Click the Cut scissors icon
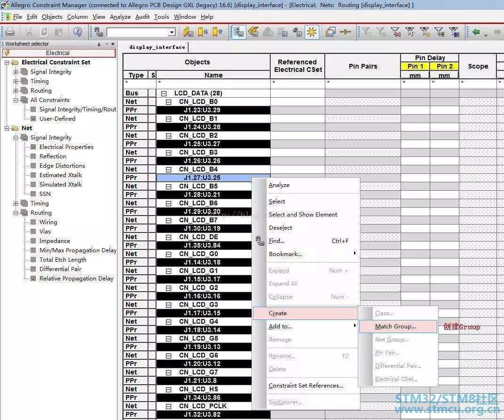This screenshot has height=420, width=504. pyautogui.click(x=29, y=32)
